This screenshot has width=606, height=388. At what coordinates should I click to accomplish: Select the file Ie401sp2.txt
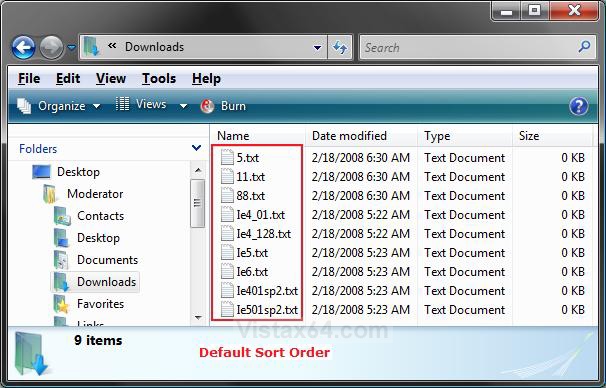(x=267, y=290)
